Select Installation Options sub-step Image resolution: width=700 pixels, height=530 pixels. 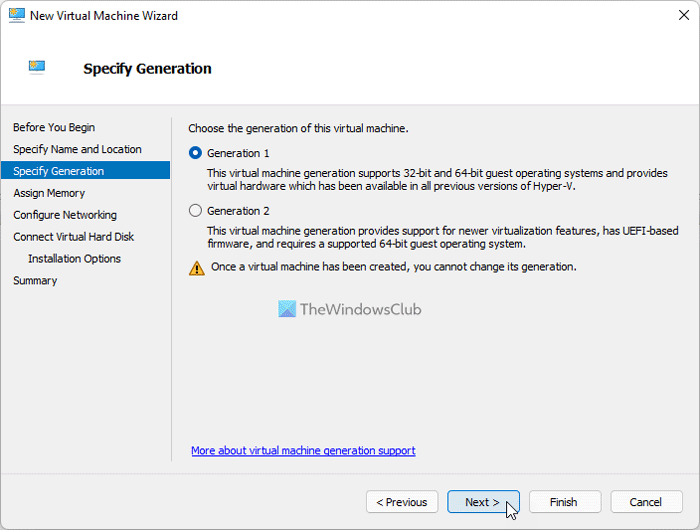point(74,259)
